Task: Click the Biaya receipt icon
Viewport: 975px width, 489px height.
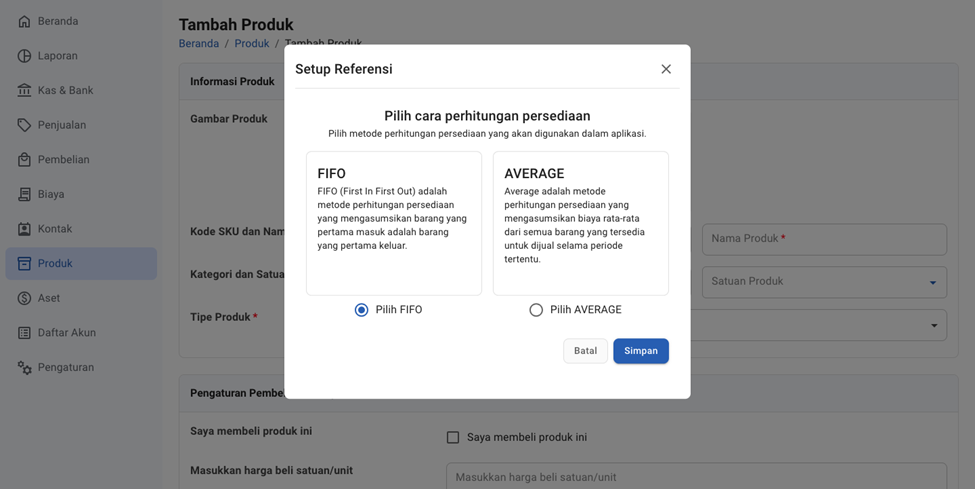Action: 24,194
